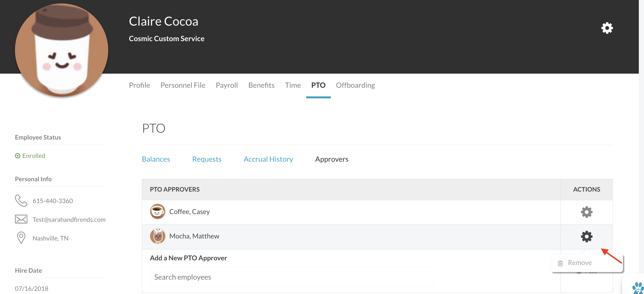
Task: Click the Nashville, TN location text
Action: click(x=50, y=238)
